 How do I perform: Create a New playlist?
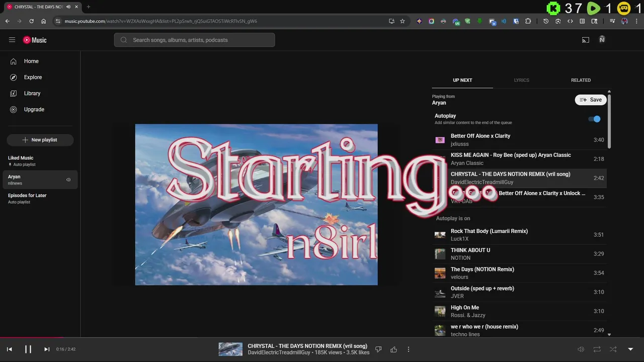(40, 140)
